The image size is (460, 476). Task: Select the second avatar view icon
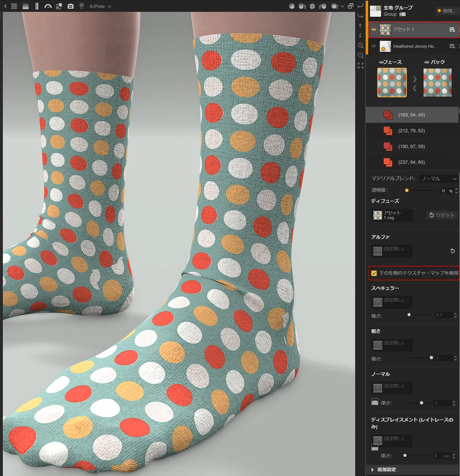pos(302,6)
